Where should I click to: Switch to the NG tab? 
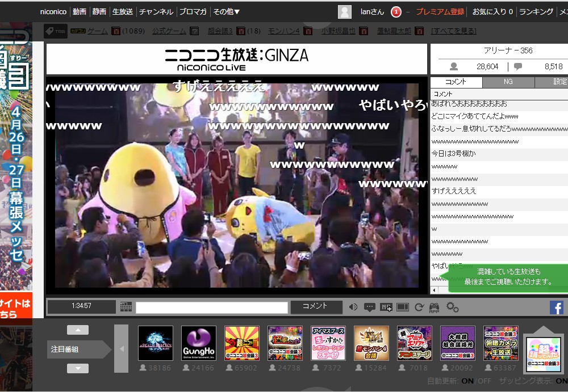(x=508, y=82)
